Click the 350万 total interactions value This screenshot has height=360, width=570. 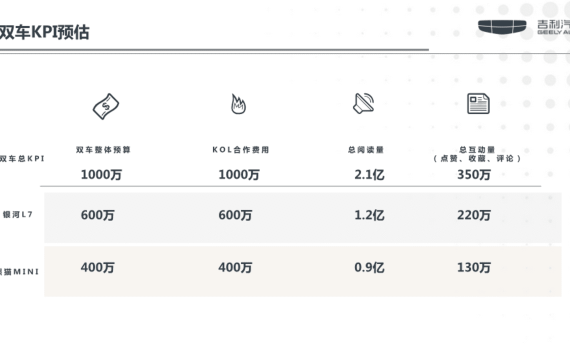[474, 175]
